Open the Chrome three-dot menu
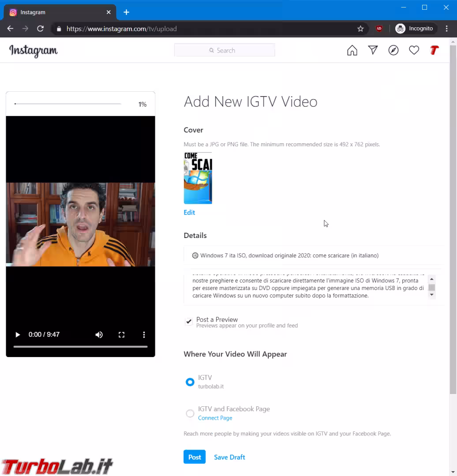 click(x=446, y=29)
